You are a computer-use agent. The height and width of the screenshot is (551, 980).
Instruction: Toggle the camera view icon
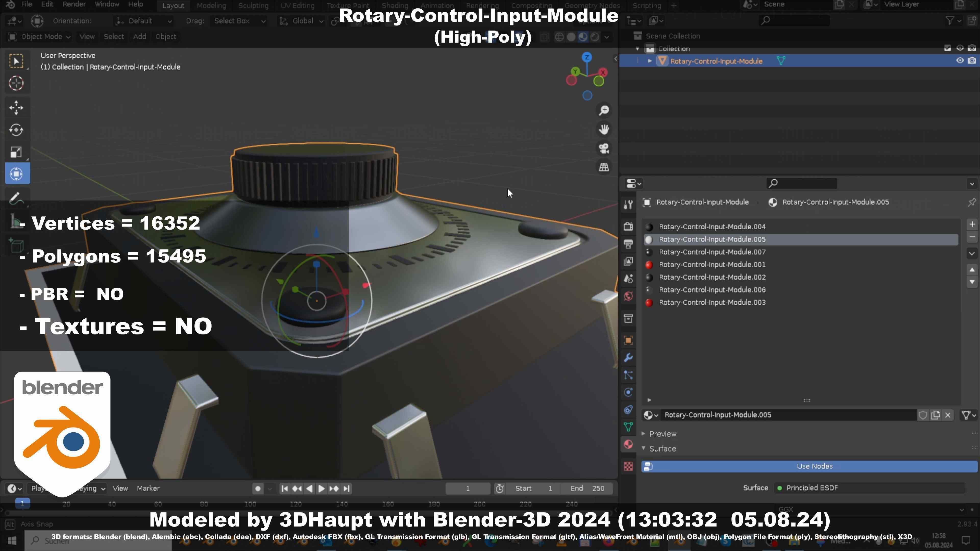pos(604,148)
